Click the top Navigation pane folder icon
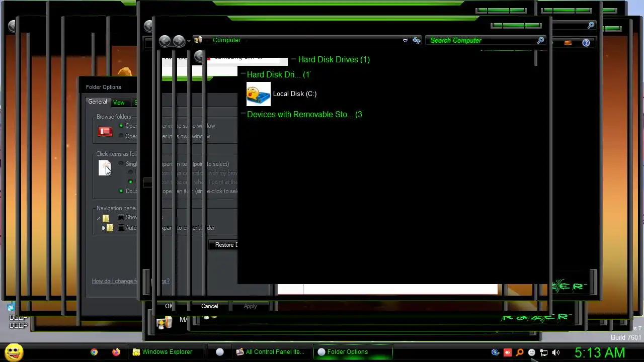 click(x=106, y=218)
